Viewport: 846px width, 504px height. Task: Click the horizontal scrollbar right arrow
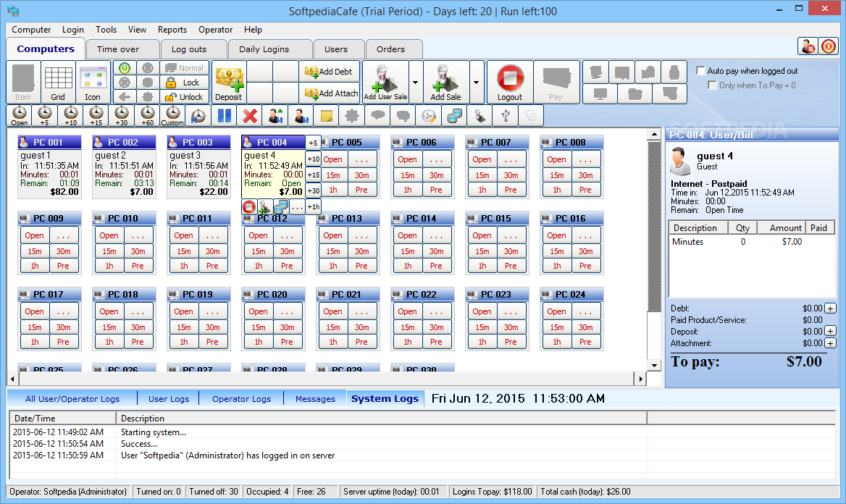coord(640,379)
